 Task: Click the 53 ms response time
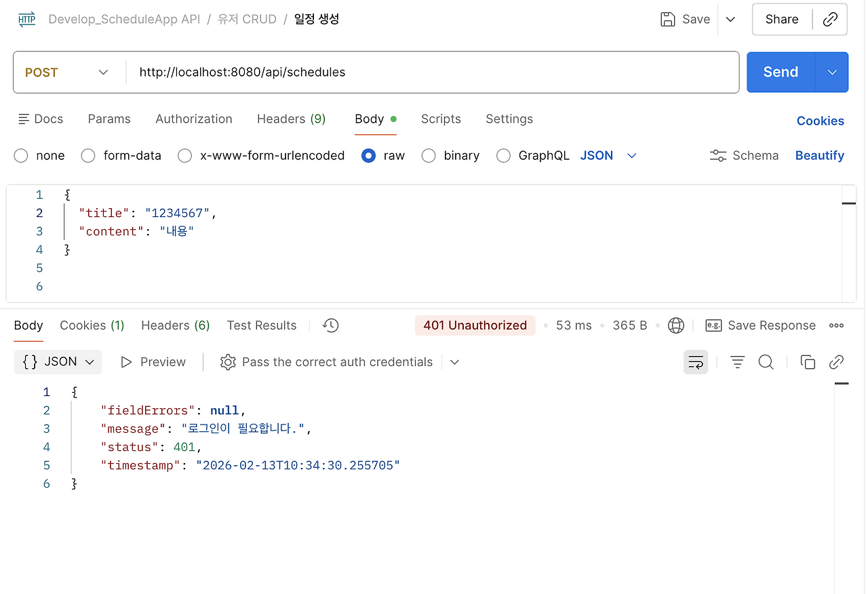(574, 325)
